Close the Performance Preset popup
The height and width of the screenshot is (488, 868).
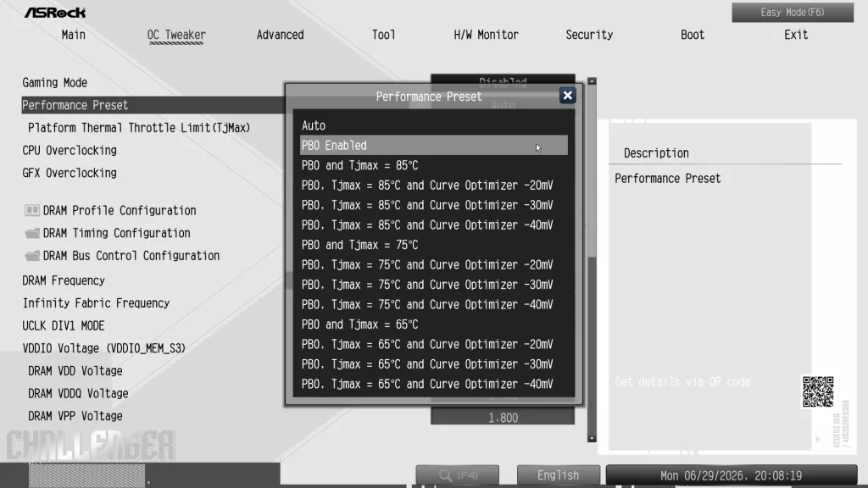click(567, 96)
